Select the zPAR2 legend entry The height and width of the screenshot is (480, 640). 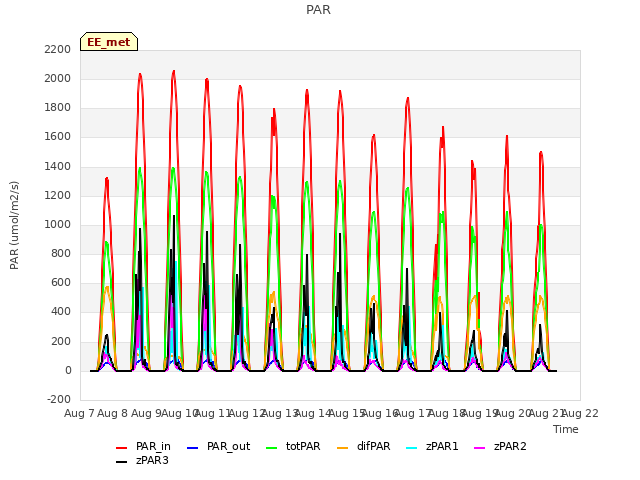500,447
